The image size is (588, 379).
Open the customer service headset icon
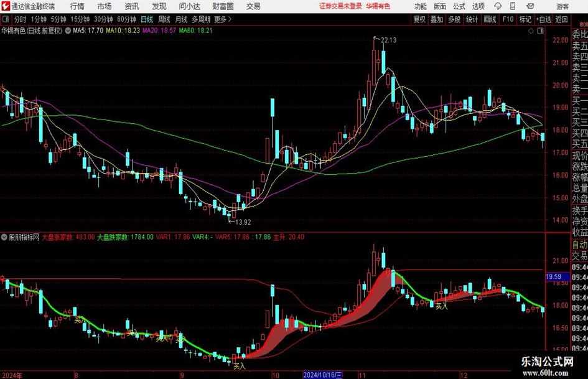point(498,6)
